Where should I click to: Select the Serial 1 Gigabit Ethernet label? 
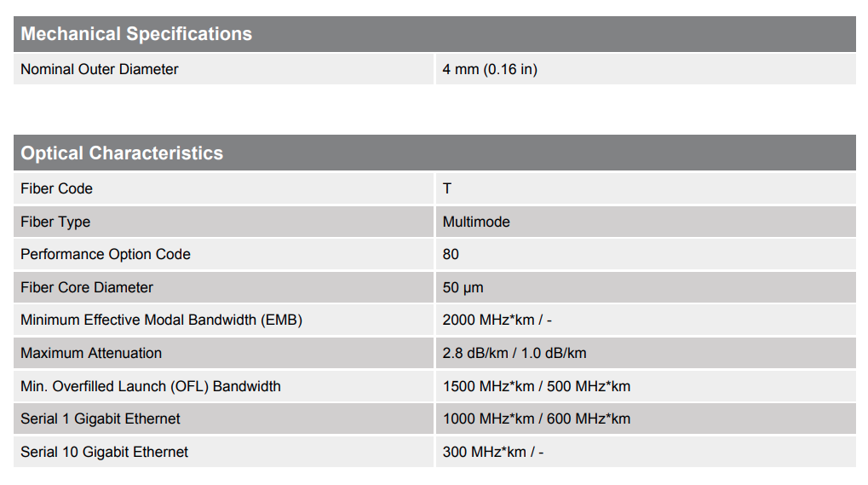point(101,419)
